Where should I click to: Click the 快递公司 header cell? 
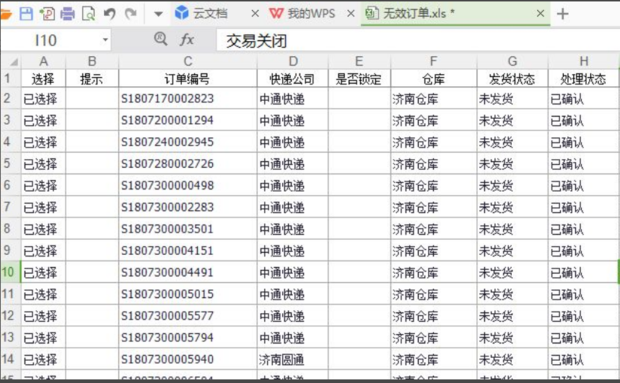pyautogui.click(x=293, y=79)
